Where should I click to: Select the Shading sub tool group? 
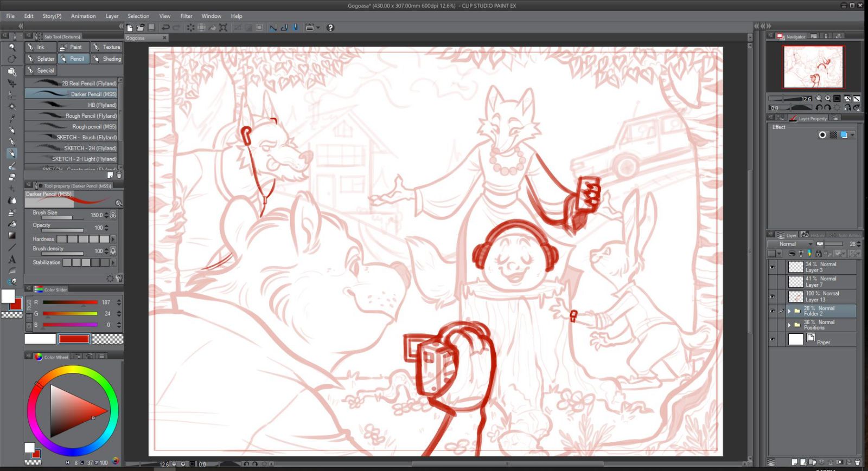106,59
